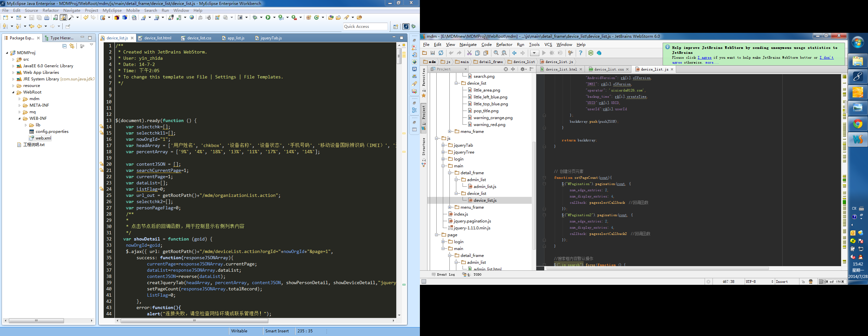
Task: Click the Replace icon in WebStorm toolbar
Action: click(505, 53)
